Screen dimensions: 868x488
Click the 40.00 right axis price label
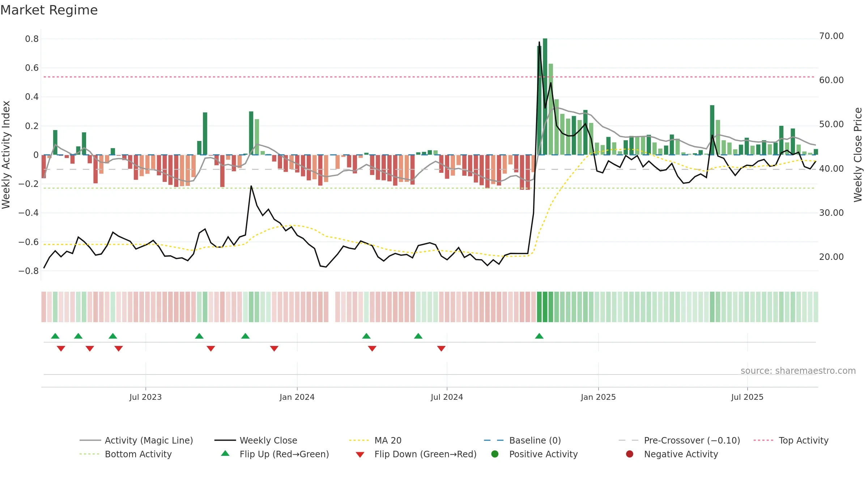tap(831, 168)
